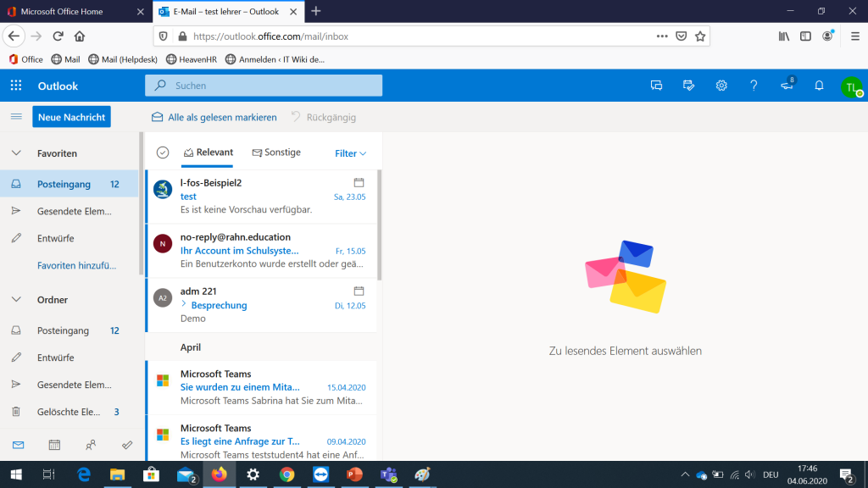
Task: Open Windows Action Center notifications
Action: click(847, 474)
